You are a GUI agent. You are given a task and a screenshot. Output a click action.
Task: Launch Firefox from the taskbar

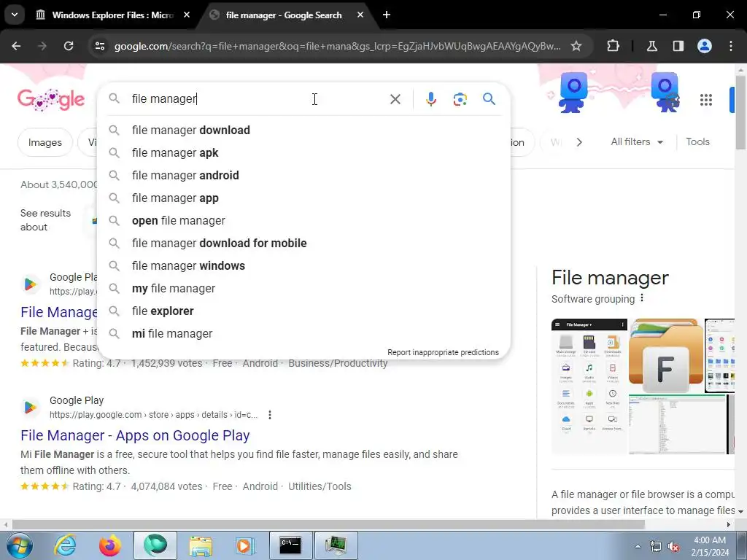pyautogui.click(x=109, y=545)
